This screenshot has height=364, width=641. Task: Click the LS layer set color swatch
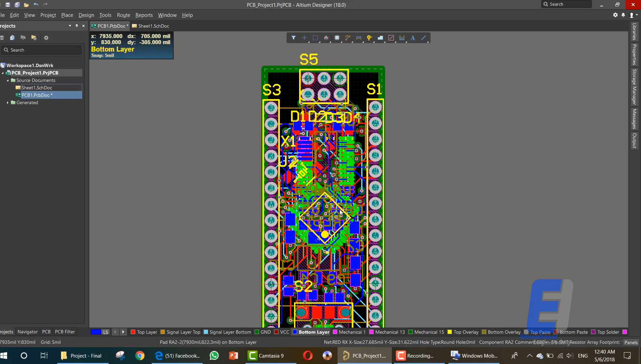[x=95, y=332]
